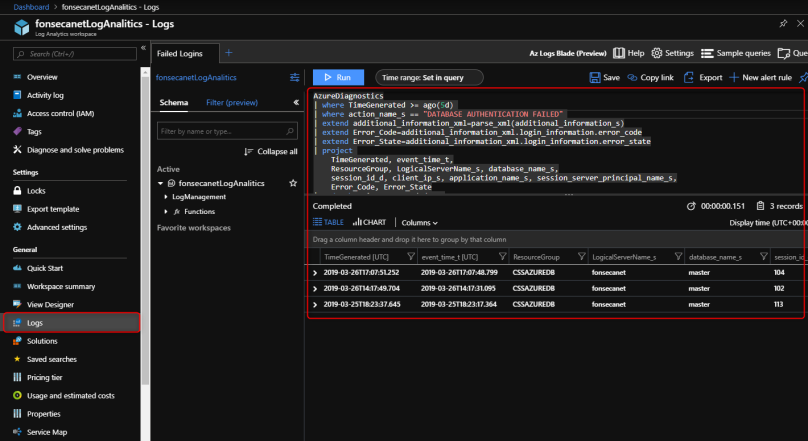The width and height of the screenshot is (808, 441).
Task: Open Settings gear in top bar
Action: point(657,53)
